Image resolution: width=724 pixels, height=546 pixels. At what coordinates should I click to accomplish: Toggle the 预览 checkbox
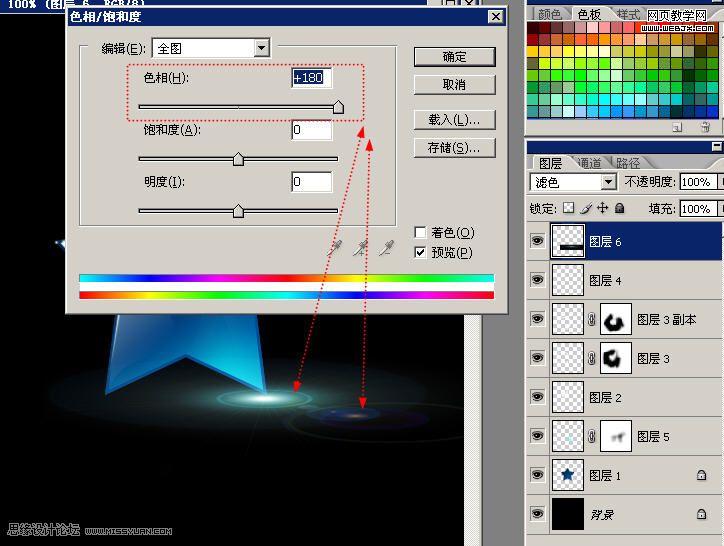(x=420, y=252)
